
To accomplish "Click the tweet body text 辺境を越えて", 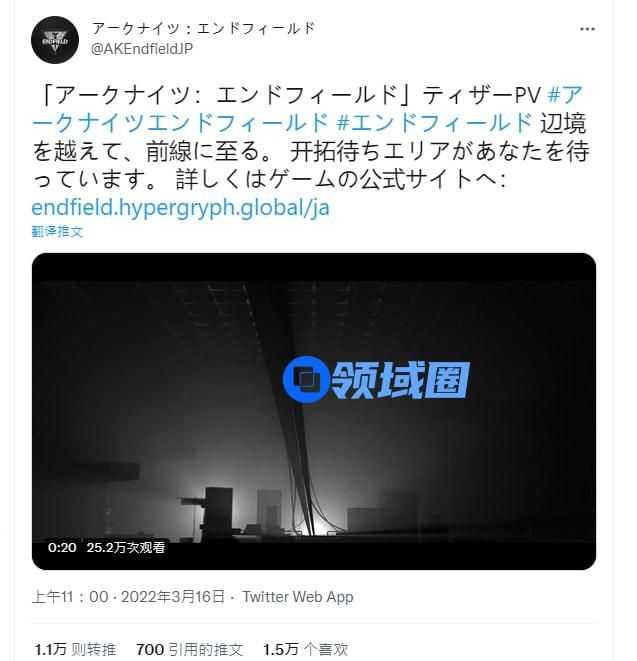I will tap(310, 137).
